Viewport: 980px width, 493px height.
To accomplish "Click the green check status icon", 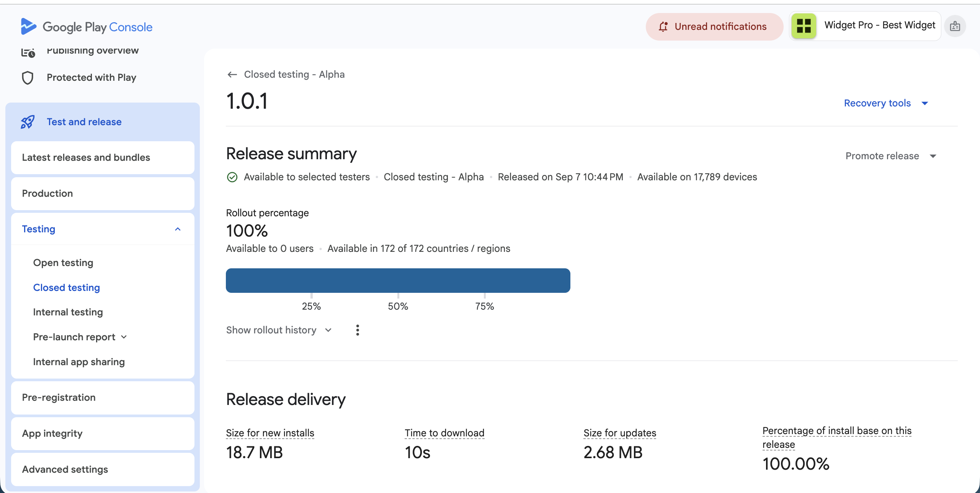I will (232, 177).
